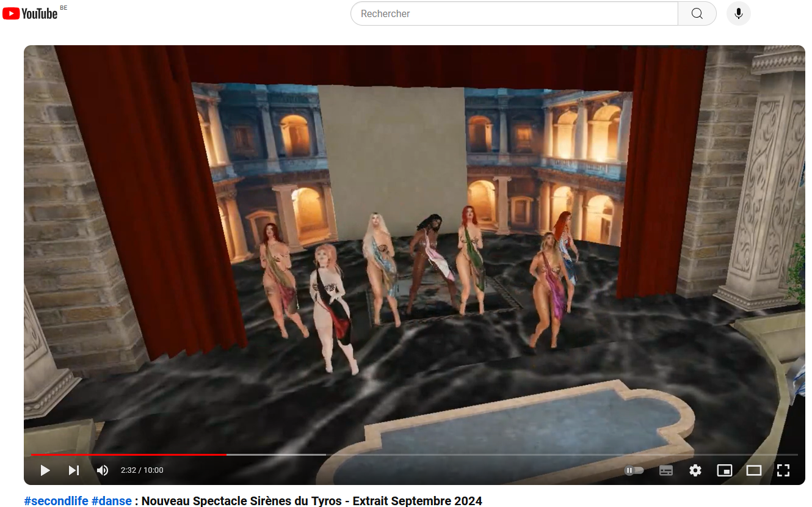Enter full screen mode

pyautogui.click(x=783, y=470)
